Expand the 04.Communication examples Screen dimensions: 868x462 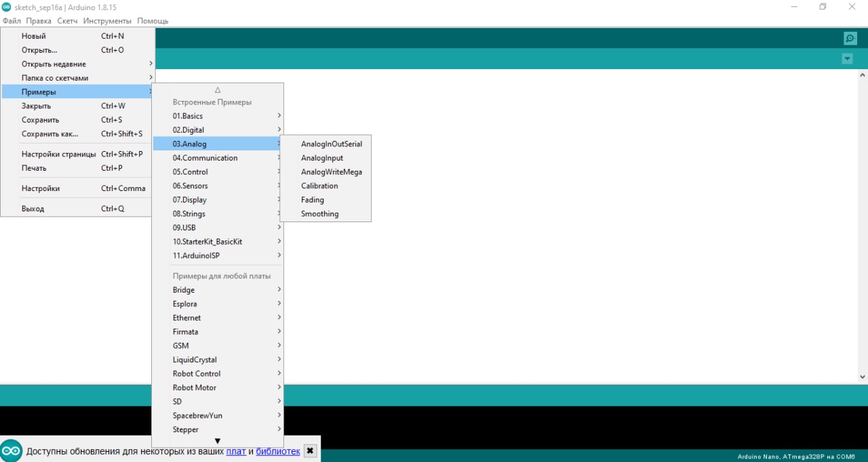(218, 158)
